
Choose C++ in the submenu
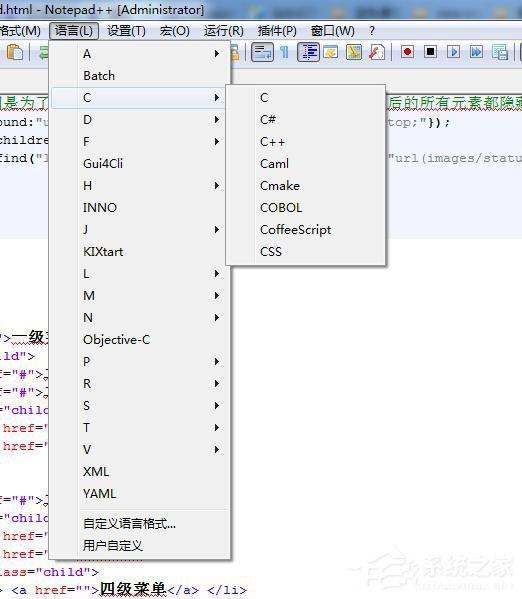pyautogui.click(x=306, y=142)
